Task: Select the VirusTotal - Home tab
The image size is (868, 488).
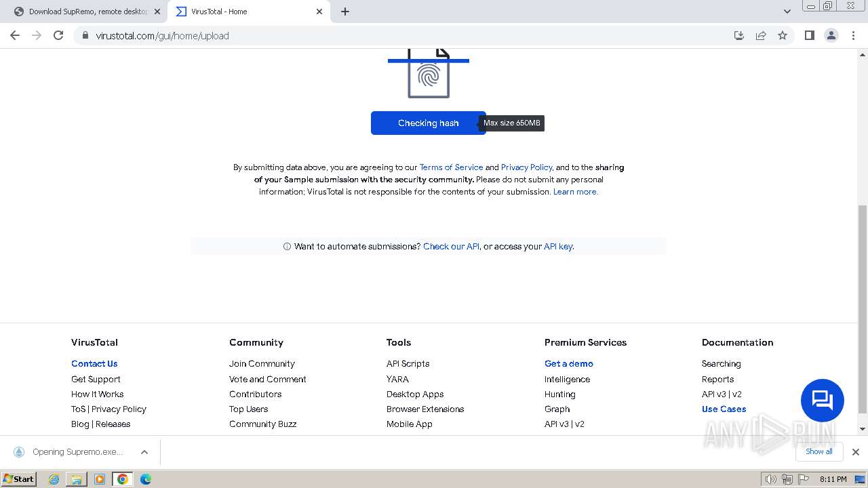Action: pyautogui.click(x=248, y=12)
